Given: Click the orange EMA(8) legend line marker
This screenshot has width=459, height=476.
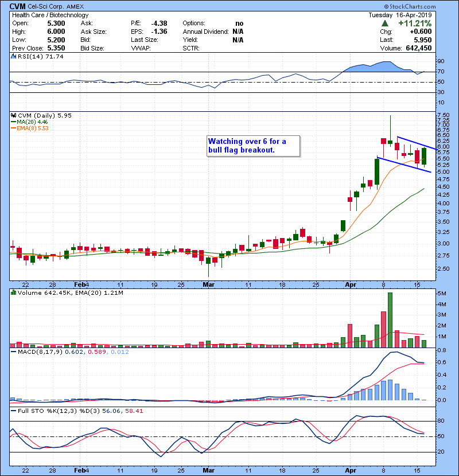Looking at the screenshot, I should coord(13,128).
